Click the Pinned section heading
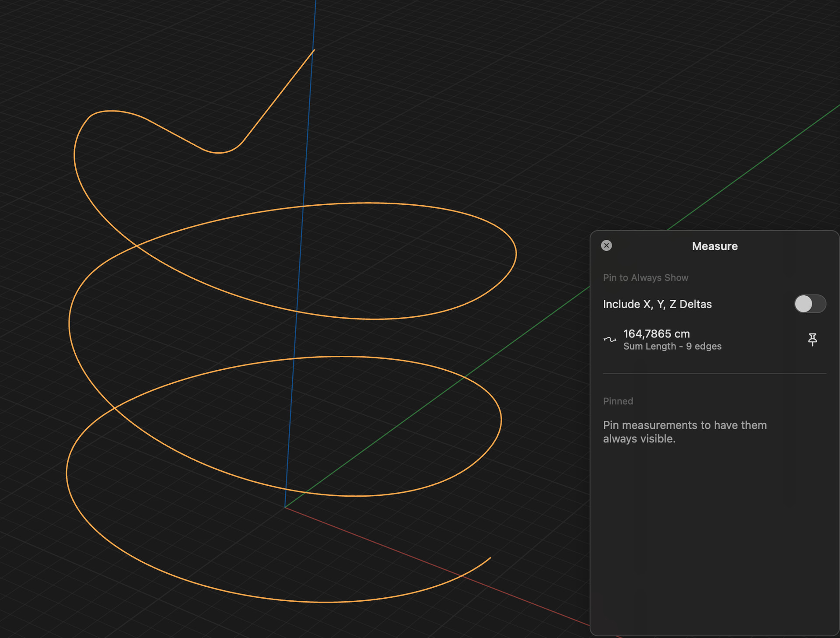Viewport: 840px width, 638px height. (618, 401)
